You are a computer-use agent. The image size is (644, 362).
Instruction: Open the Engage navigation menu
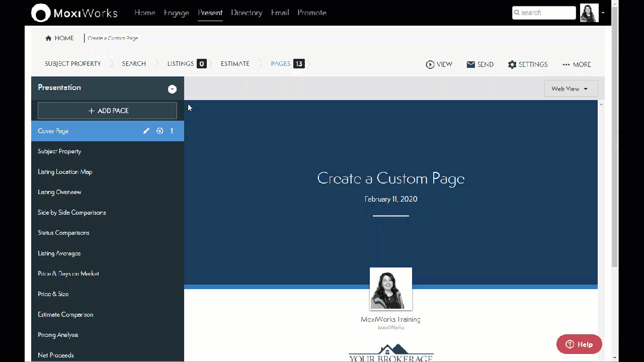click(x=177, y=13)
